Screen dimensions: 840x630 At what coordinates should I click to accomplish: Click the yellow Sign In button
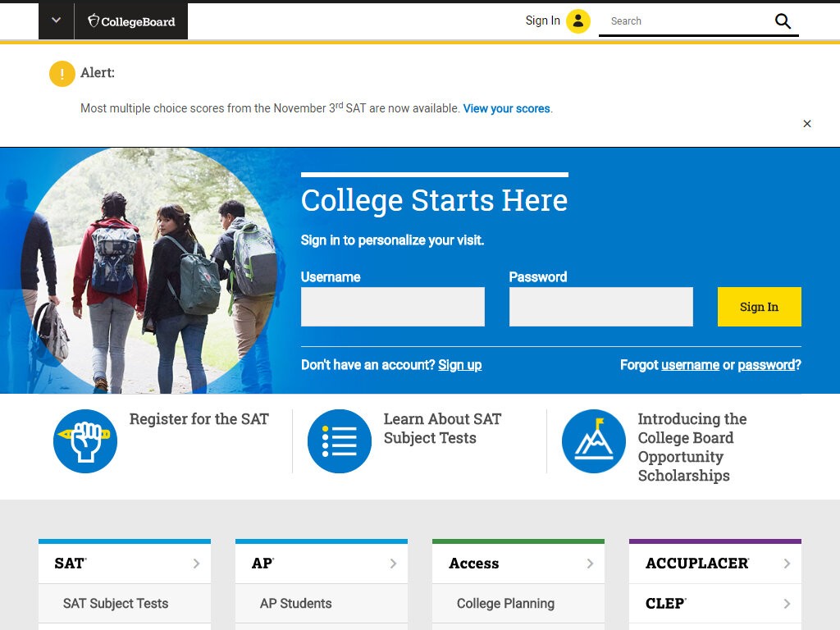(x=759, y=307)
